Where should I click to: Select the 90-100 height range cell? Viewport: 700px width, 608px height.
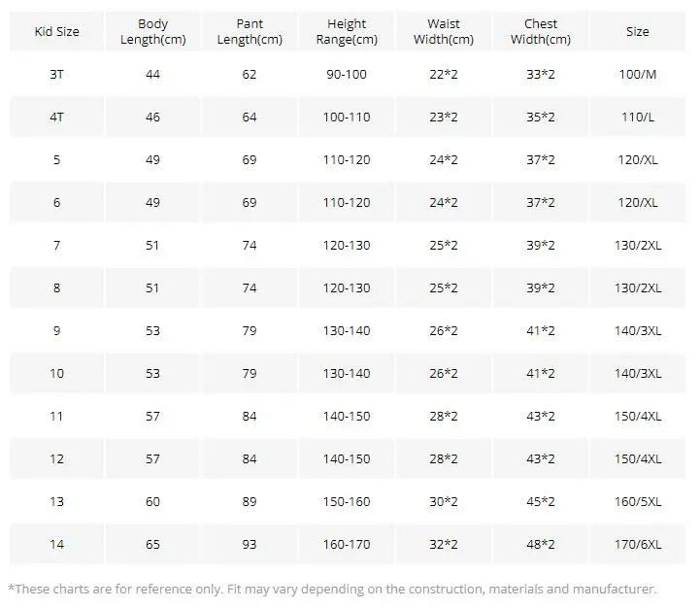347,74
